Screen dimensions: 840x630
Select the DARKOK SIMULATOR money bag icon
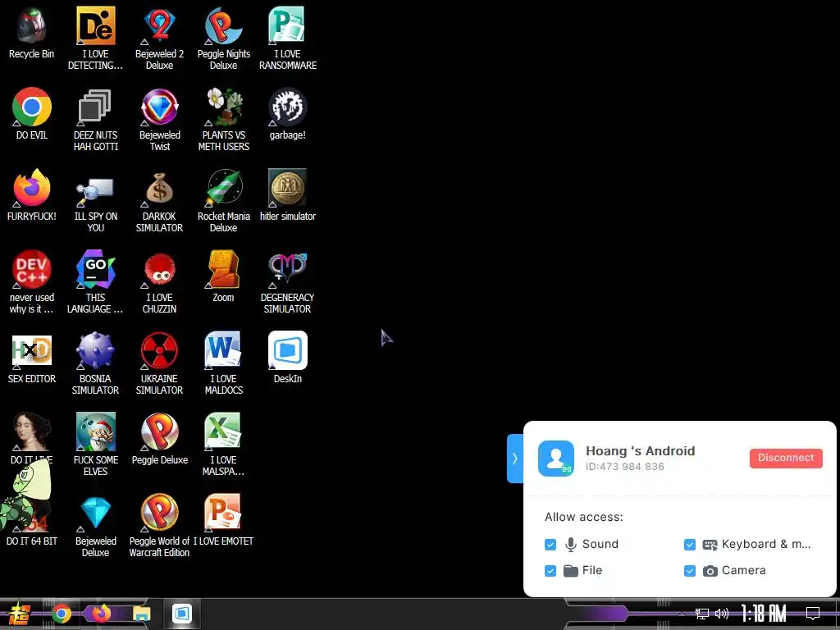pos(160,201)
